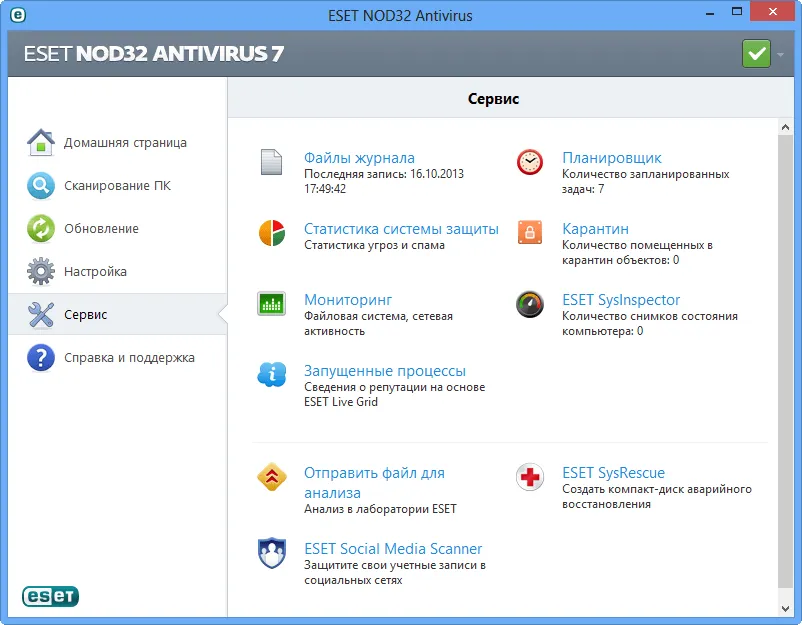Open the Настройка section
This screenshot has height=625, width=802.
coord(118,271)
